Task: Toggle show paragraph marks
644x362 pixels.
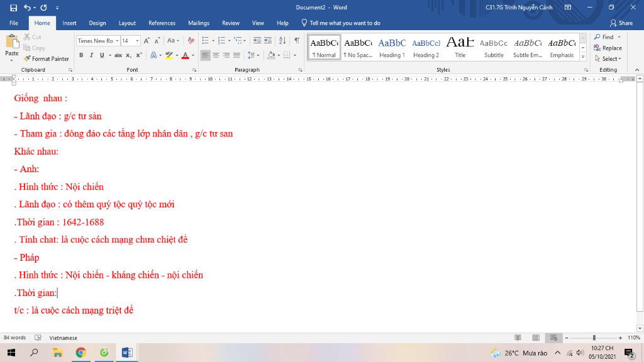Action: pos(297,41)
